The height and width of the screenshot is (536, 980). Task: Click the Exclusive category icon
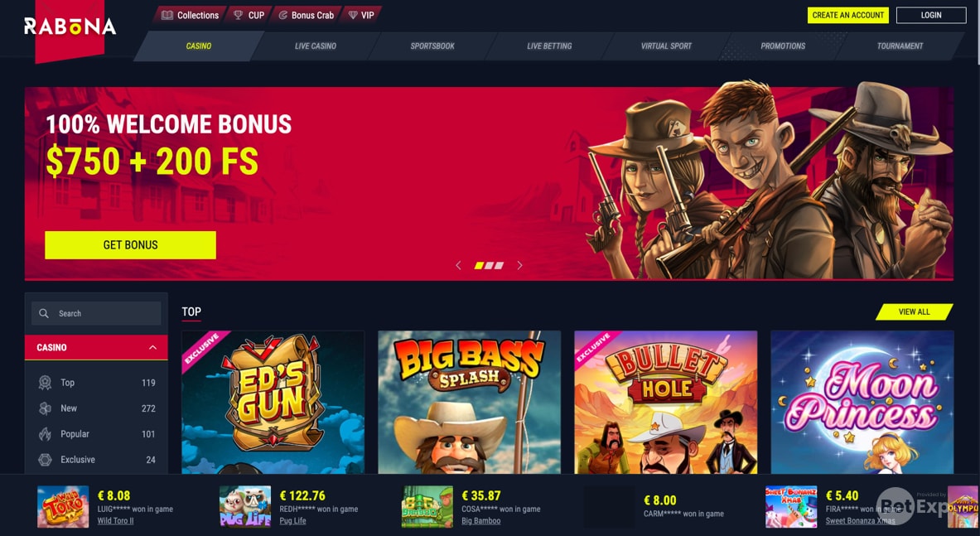click(45, 460)
